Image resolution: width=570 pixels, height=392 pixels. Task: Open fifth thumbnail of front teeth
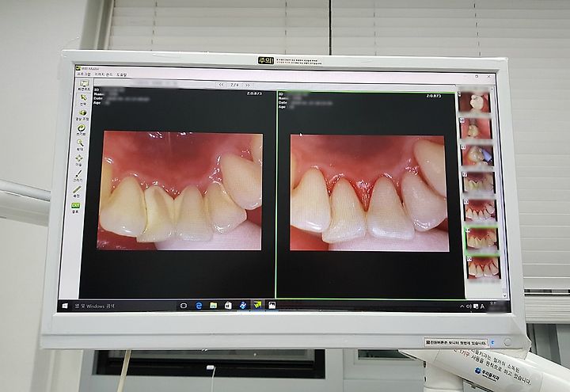coord(481,210)
